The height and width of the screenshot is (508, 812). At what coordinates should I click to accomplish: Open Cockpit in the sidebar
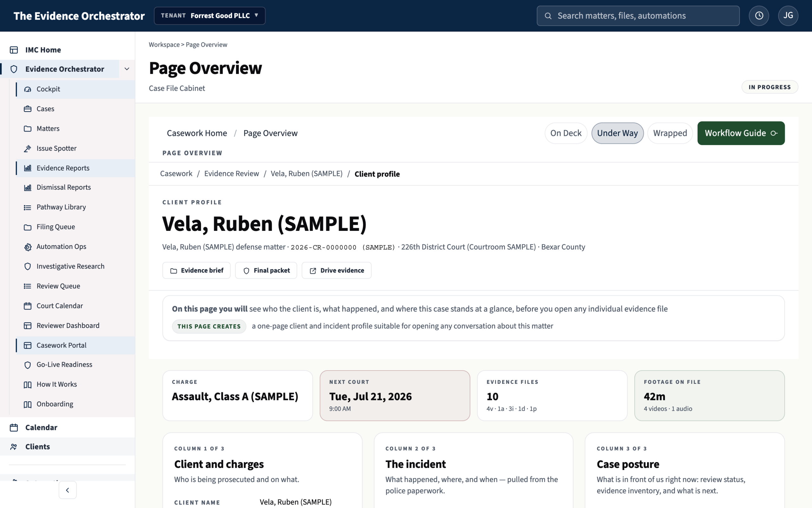click(75, 89)
